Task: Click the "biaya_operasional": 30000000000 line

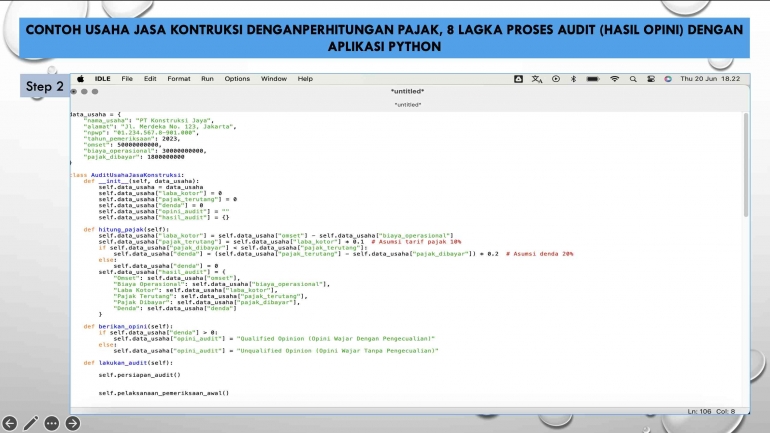Action: pyautogui.click(x=145, y=151)
